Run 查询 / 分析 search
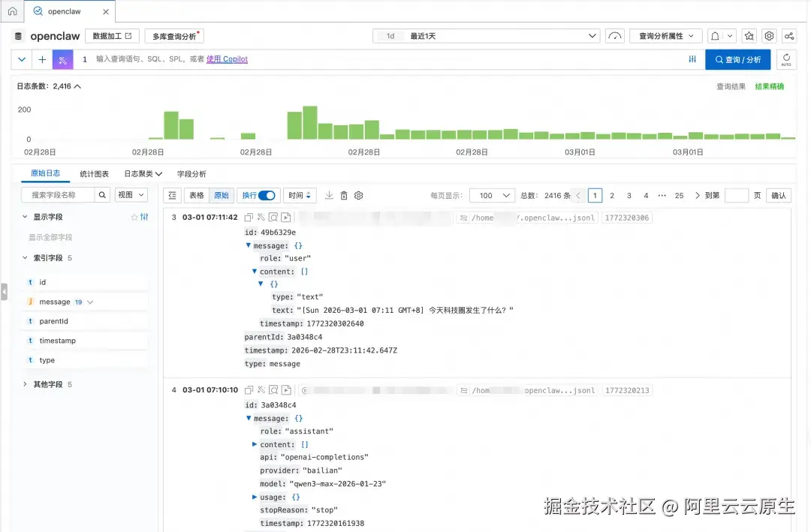This screenshot has height=532, width=811. tap(737, 59)
